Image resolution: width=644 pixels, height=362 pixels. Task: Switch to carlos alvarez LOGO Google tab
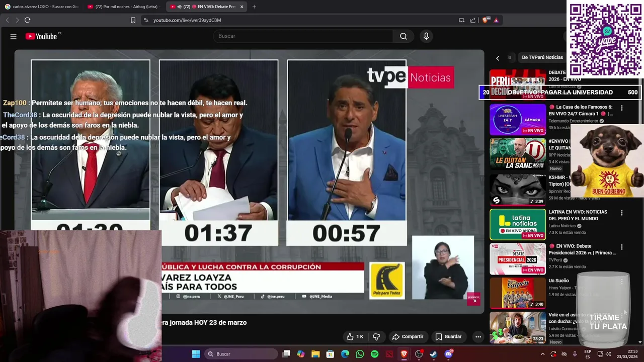coord(41,7)
